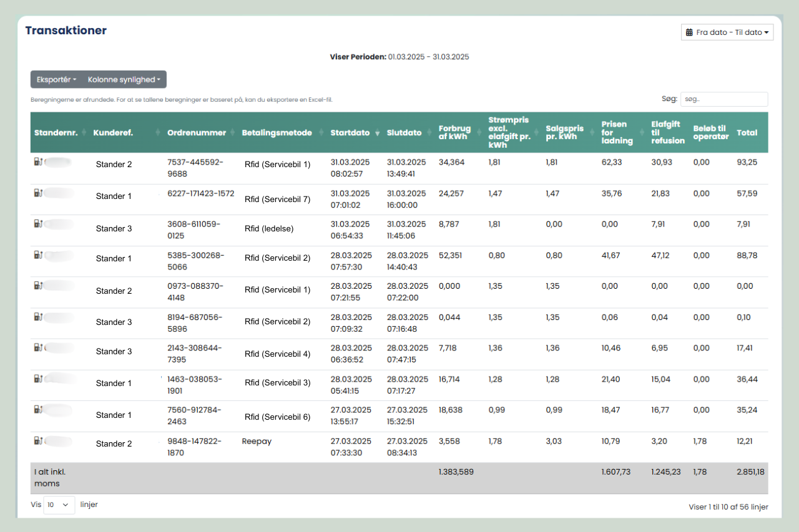Select order number 1463-038053-1901
Image resolution: width=799 pixels, height=532 pixels.
tap(195, 385)
